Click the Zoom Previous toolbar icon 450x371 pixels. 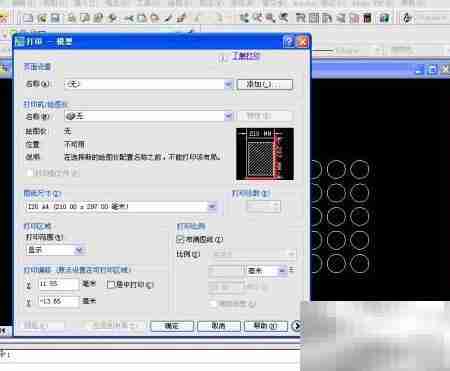coord(284,17)
